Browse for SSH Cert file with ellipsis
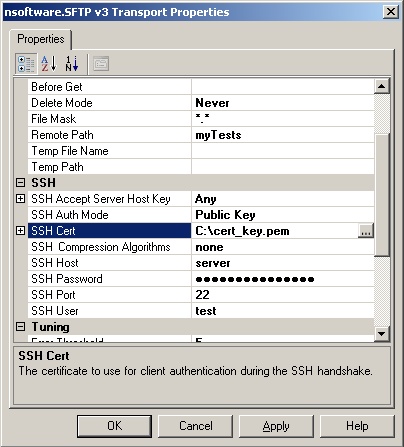Screen dimensions: 404x447 click(366, 231)
